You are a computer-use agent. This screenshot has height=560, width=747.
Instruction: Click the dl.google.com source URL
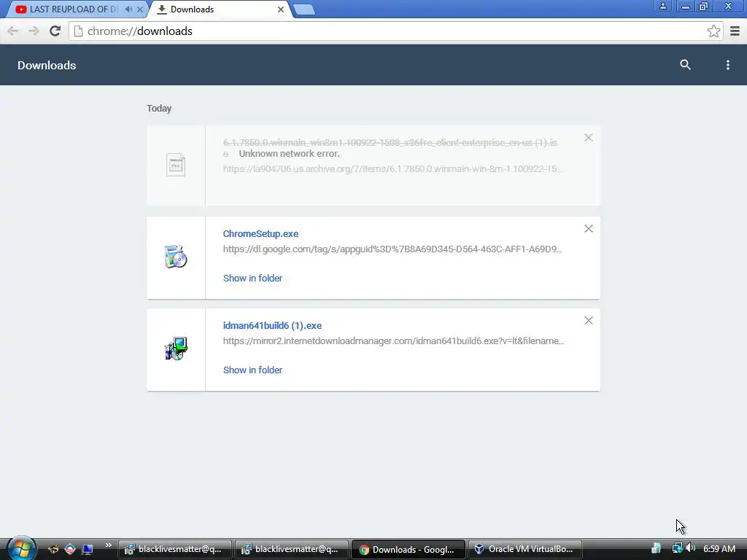[392, 249]
